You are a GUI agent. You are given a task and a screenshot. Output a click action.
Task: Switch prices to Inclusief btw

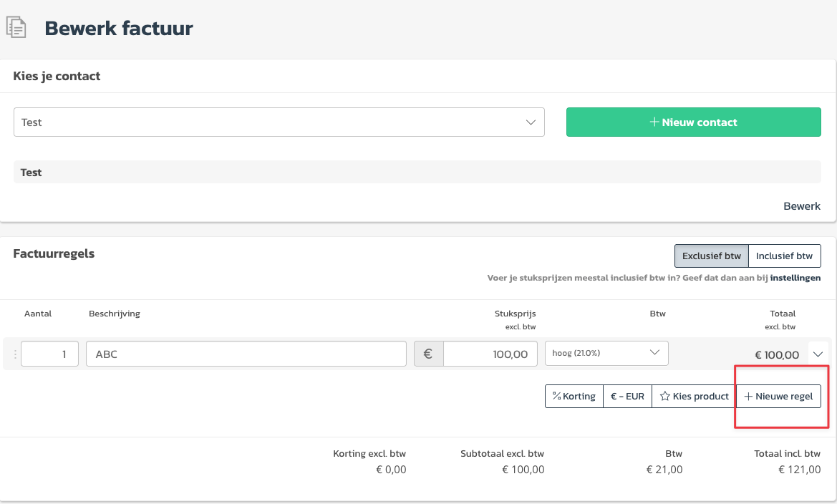pyautogui.click(x=784, y=256)
